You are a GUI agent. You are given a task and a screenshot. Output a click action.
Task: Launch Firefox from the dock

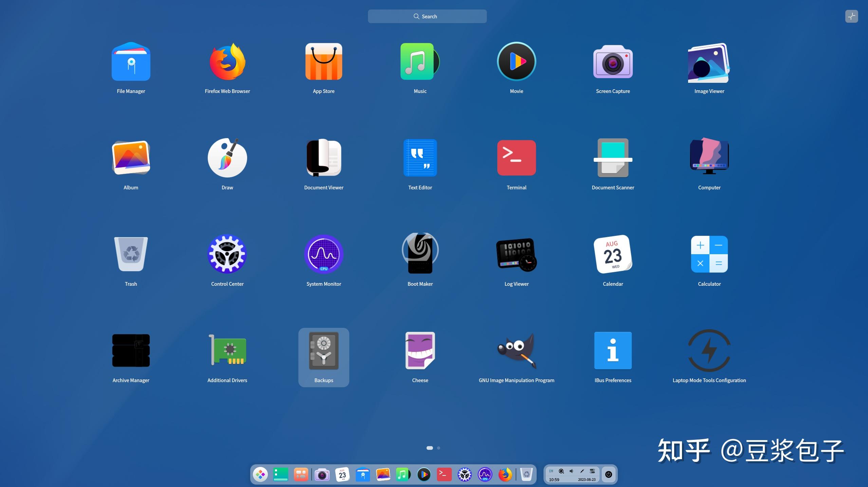click(505, 474)
